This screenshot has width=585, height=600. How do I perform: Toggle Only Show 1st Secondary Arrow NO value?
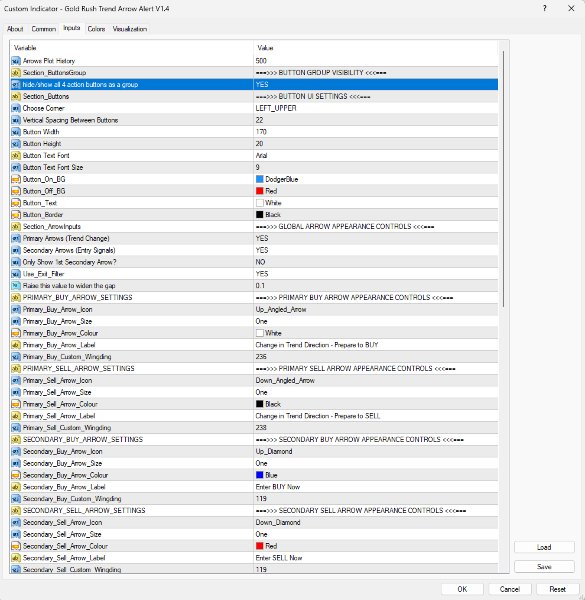coord(375,262)
